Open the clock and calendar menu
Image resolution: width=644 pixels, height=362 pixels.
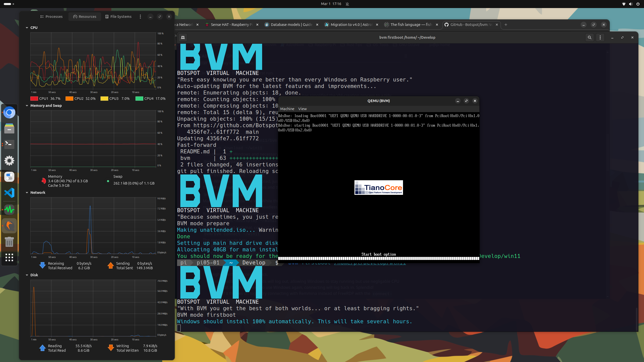pyautogui.click(x=331, y=4)
